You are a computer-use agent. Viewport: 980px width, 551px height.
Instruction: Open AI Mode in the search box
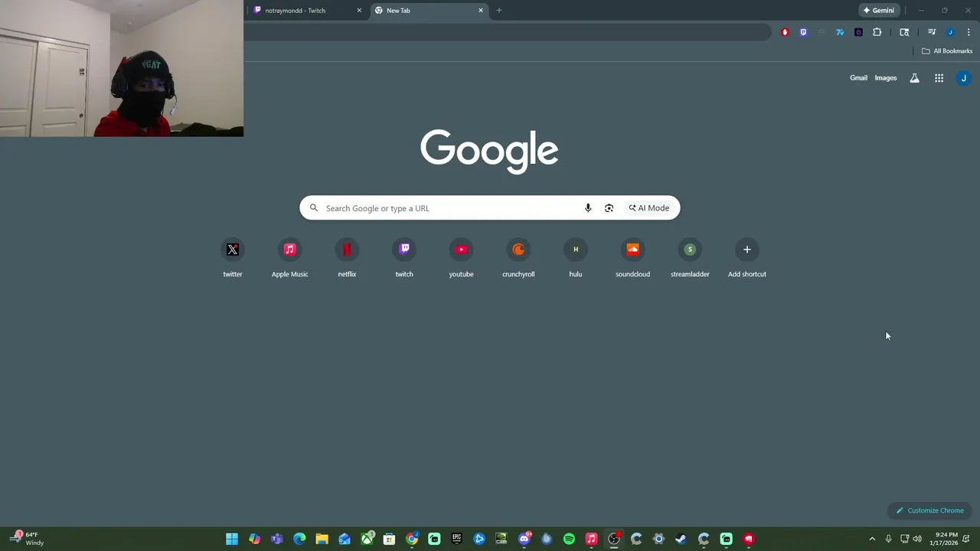pyautogui.click(x=649, y=208)
